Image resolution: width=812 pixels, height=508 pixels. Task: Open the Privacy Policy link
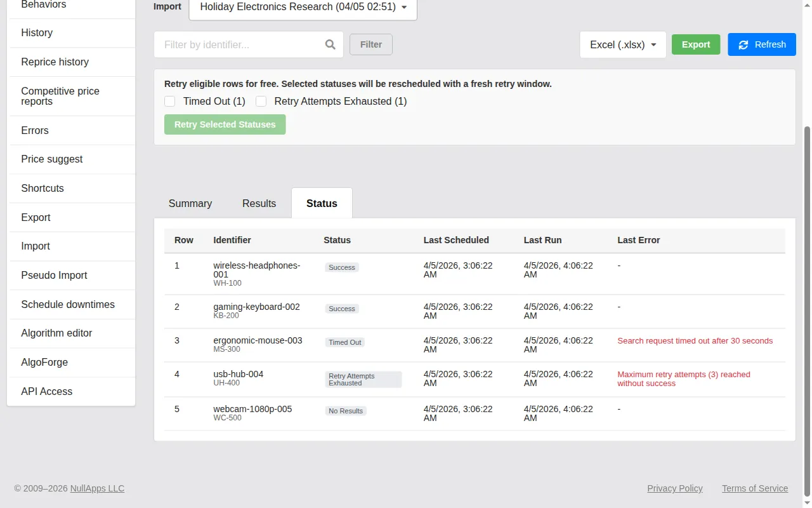pyautogui.click(x=674, y=488)
